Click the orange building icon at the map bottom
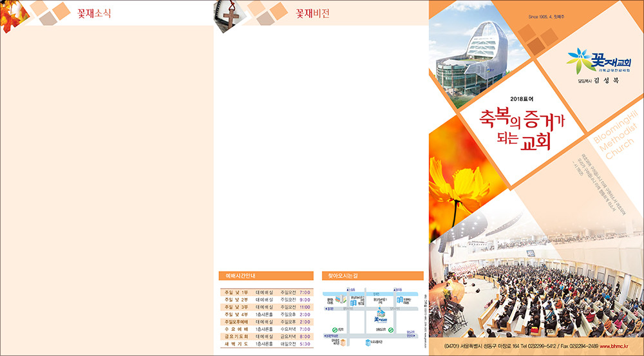The image size is (644, 356). tap(345, 342)
